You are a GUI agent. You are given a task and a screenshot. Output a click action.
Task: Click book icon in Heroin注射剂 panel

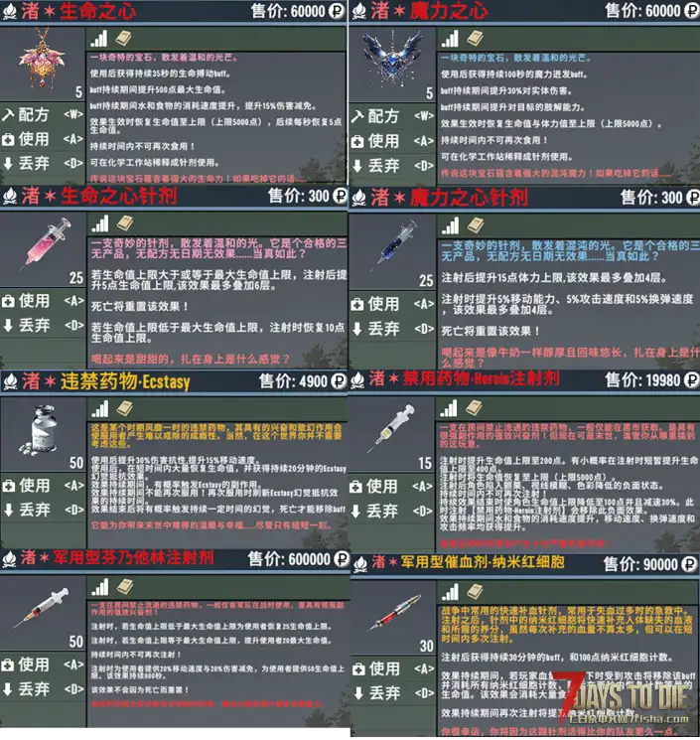(474, 407)
